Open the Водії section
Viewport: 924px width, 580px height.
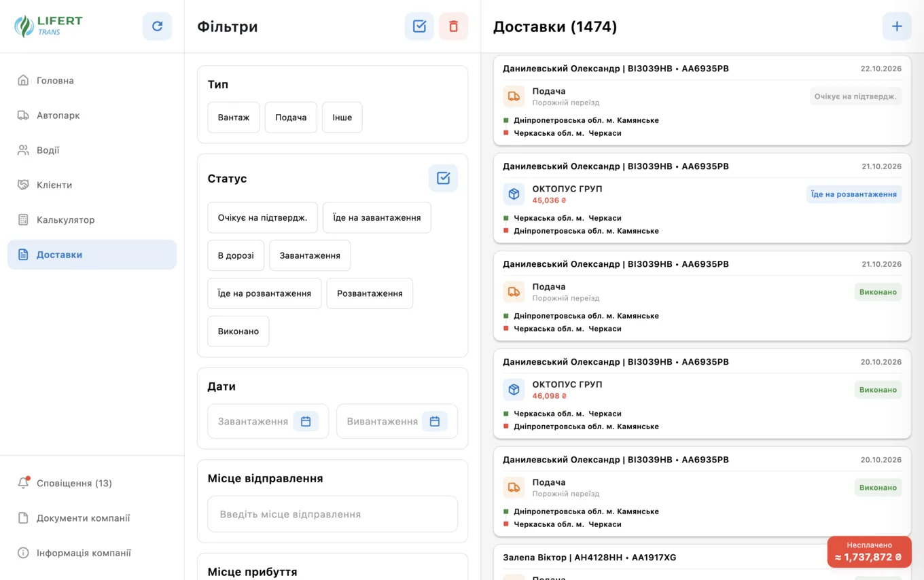click(92, 150)
